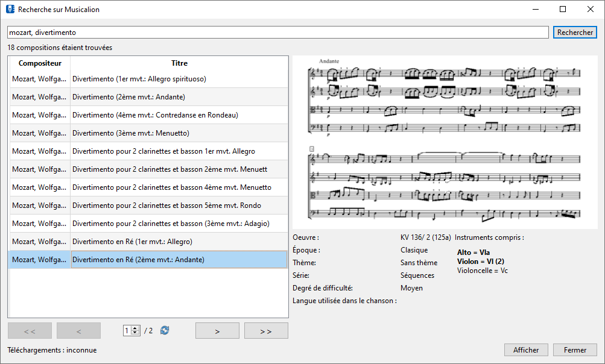Go to next page with > button
The width and height of the screenshot is (605, 364).
tap(217, 331)
